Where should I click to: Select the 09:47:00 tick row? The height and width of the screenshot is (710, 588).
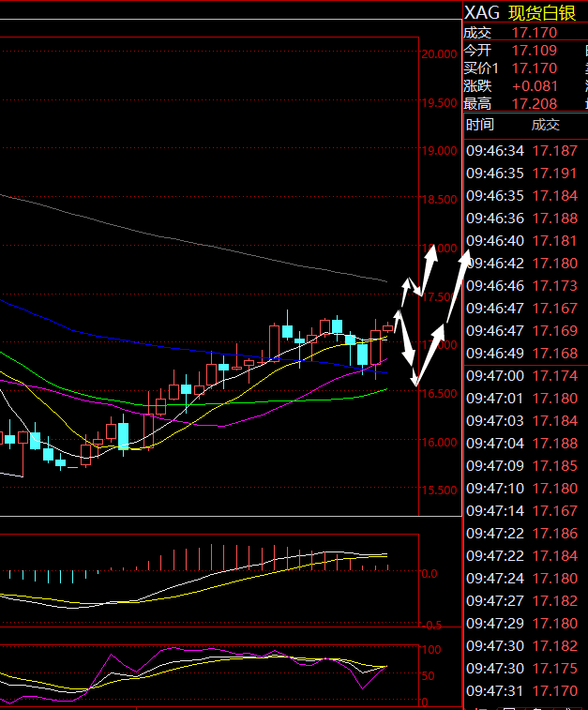coord(522,376)
